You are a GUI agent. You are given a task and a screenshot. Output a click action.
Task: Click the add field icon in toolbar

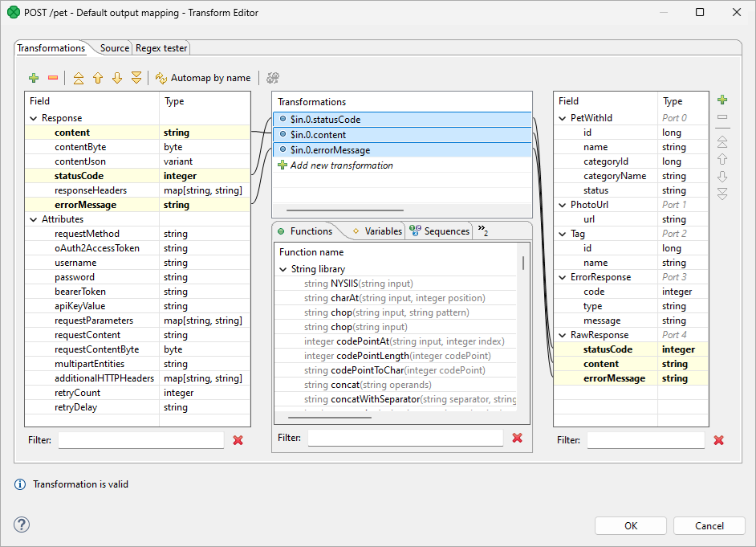click(x=33, y=78)
